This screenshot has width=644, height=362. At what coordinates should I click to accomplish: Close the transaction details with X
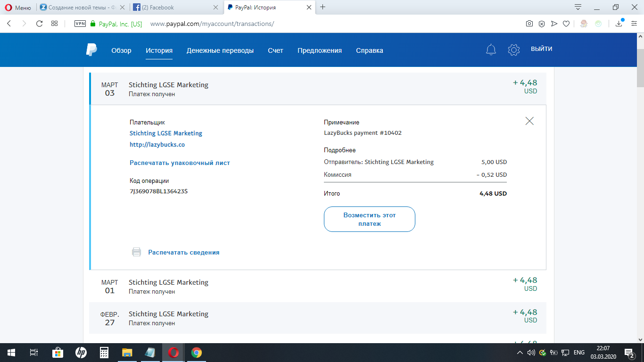coord(529,121)
